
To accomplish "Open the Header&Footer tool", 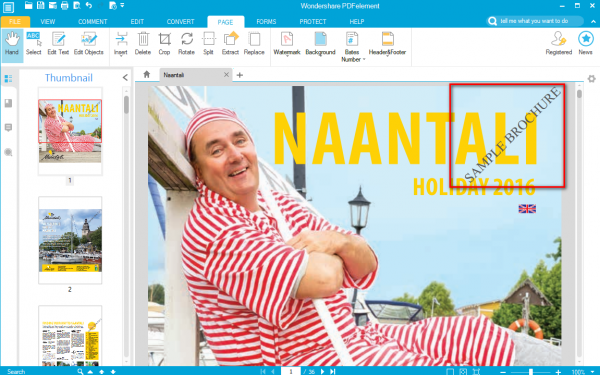I will (387, 45).
